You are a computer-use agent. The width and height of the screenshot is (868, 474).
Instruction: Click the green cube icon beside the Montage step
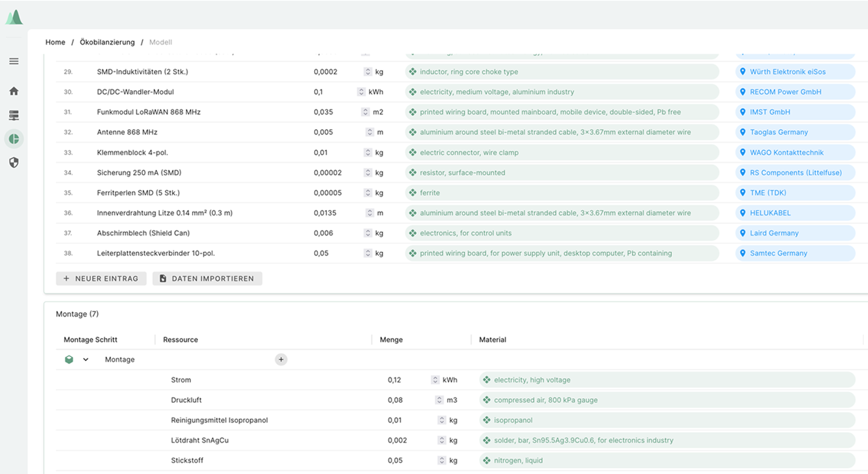[x=69, y=359]
